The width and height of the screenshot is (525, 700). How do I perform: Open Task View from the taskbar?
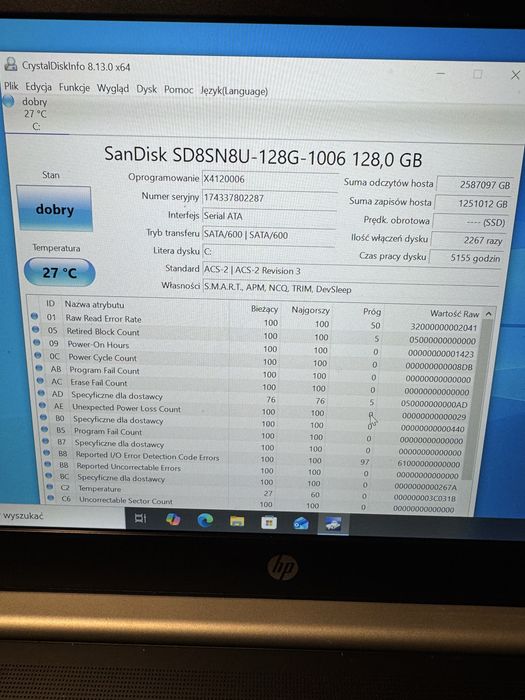pyautogui.click(x=140, y=518)
